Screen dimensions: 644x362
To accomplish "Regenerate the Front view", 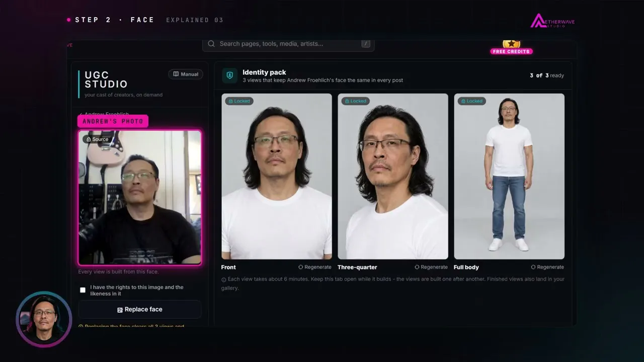I will pyautogui.click(x=315, y=267).
